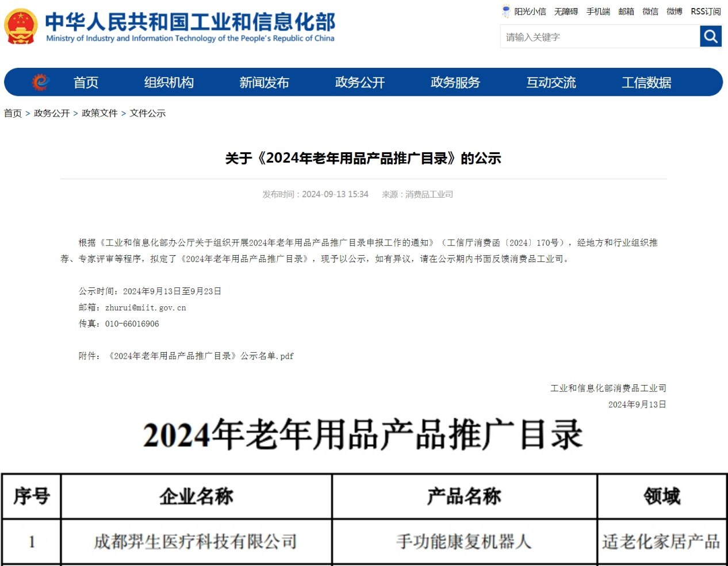This screenshot has width=728, height=566.
Task: Go to 文件公示 breadcrumb link
Action: point(147,113)
